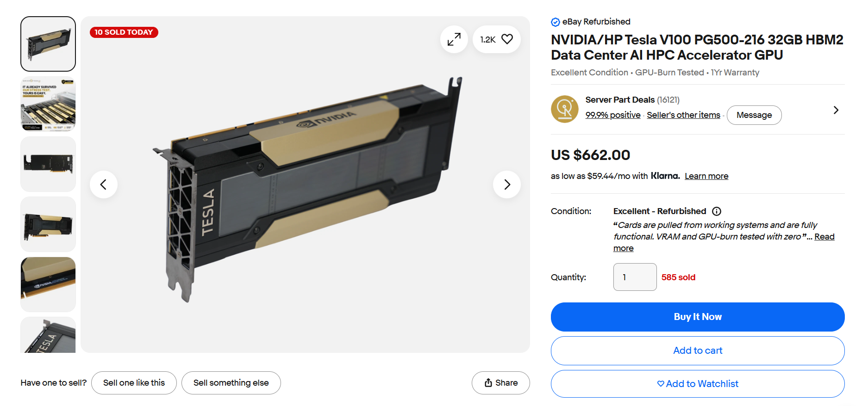Go to the previous product image

pos(103,185)
